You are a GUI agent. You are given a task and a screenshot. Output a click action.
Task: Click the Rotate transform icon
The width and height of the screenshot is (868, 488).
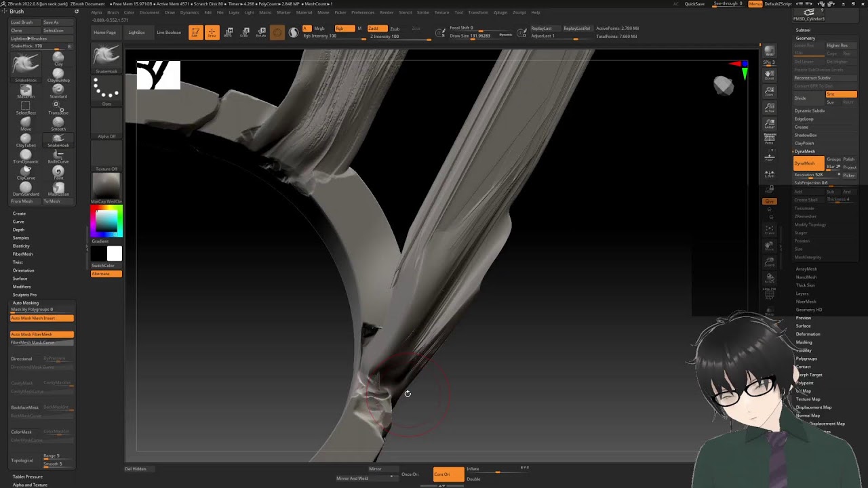[261, 32]
